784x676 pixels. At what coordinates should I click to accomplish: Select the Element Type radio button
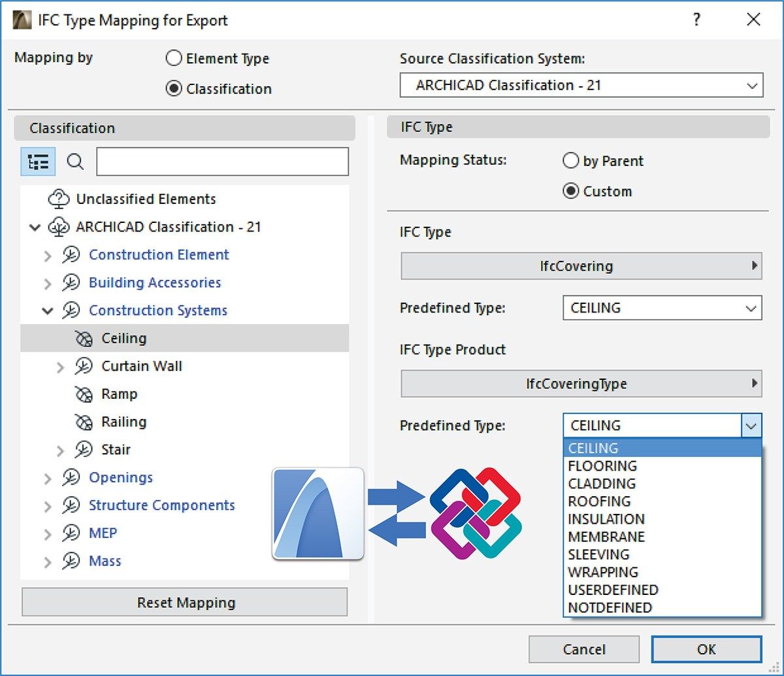pos(174,58)
